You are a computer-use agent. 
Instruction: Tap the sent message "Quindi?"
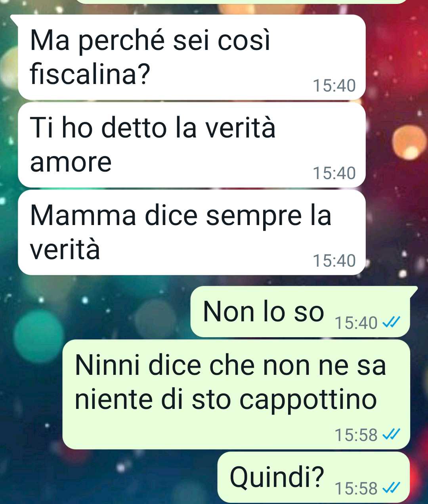(313, 477)
